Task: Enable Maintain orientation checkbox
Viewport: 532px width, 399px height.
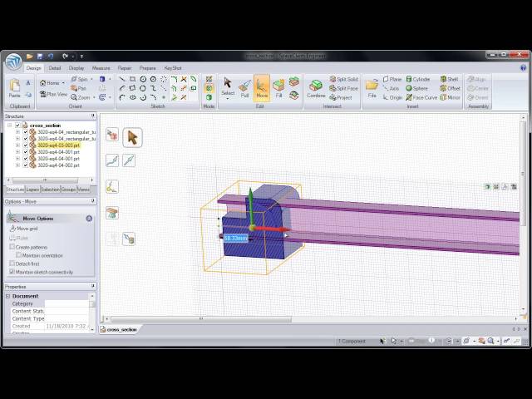Action: pos(18,255)
